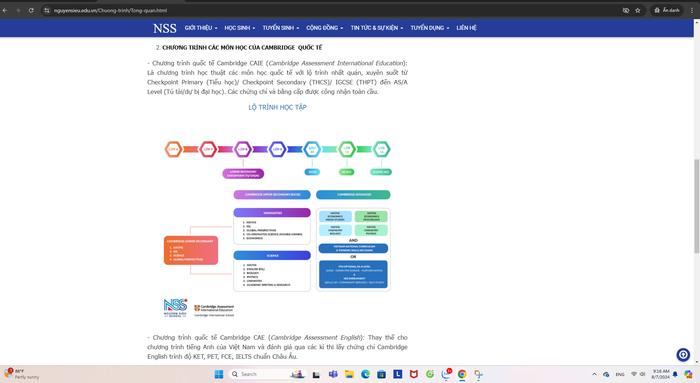Viewport: 700px width, 383px height.
Task: Click the eye-slash tracking protection icon
Action: (x=626, y=10)
